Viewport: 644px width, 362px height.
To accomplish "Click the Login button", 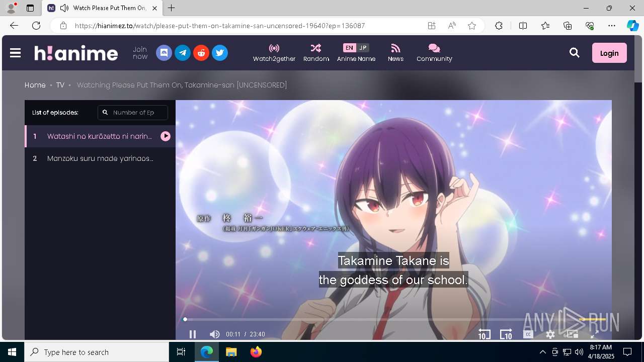I will tap(609, 53).
